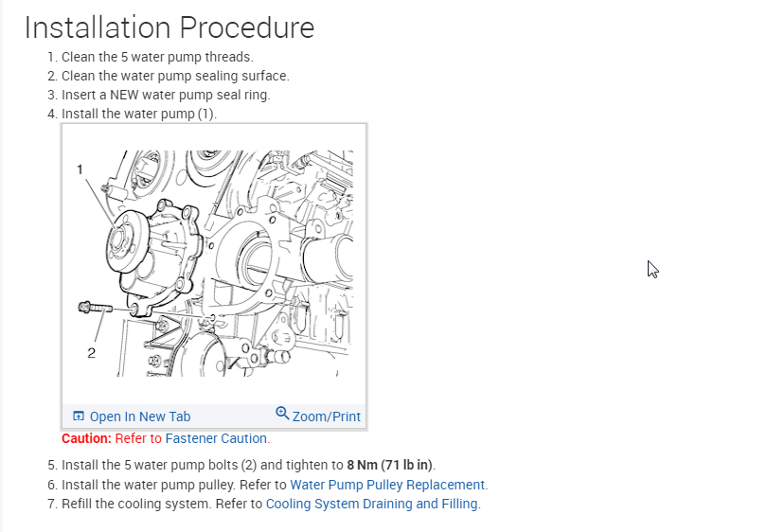This screenshot has height=532, width=767.
Task: Click the water pump bolt in the illustration
Action: click(95, 307)
